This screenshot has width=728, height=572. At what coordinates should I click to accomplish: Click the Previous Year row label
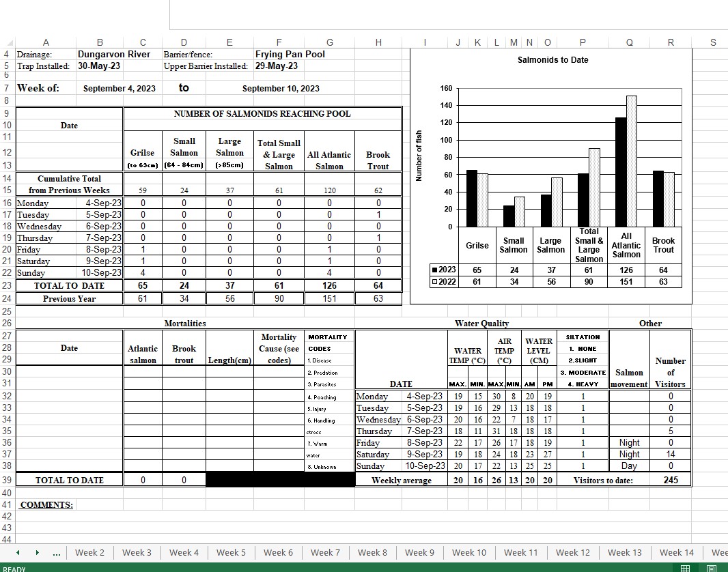coord(69,299)
